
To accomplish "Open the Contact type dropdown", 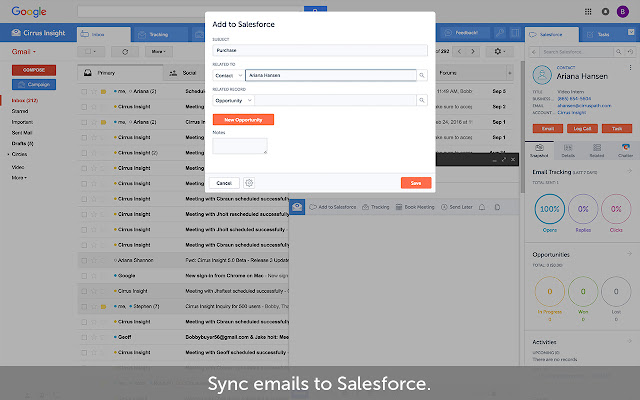I will pos(227,75).
